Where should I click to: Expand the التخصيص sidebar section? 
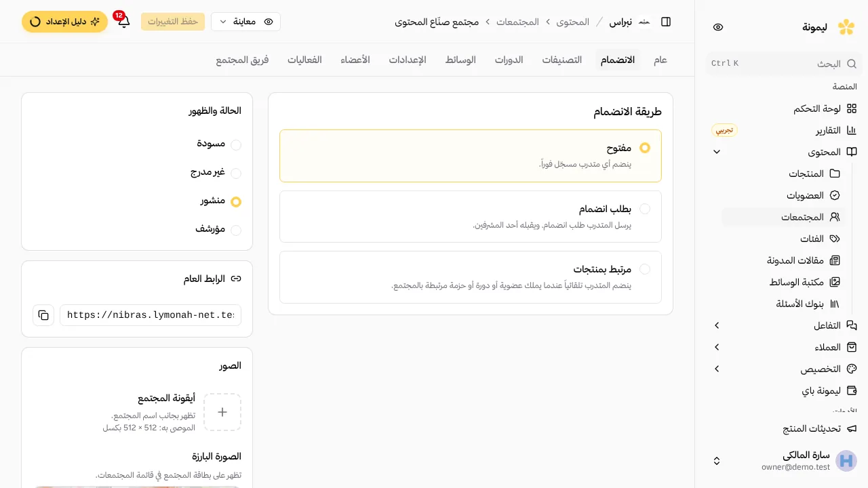click(x=717, y=369)
